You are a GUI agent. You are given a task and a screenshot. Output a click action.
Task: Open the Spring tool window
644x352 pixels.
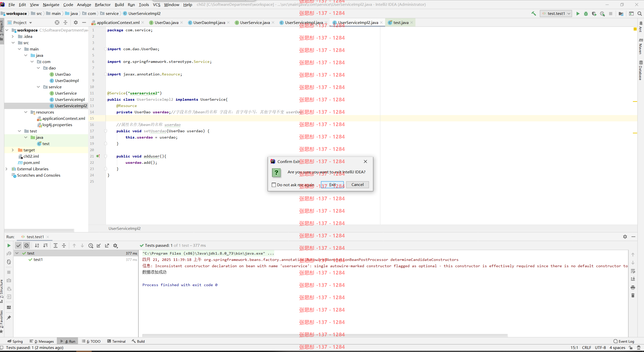point(15,341)
